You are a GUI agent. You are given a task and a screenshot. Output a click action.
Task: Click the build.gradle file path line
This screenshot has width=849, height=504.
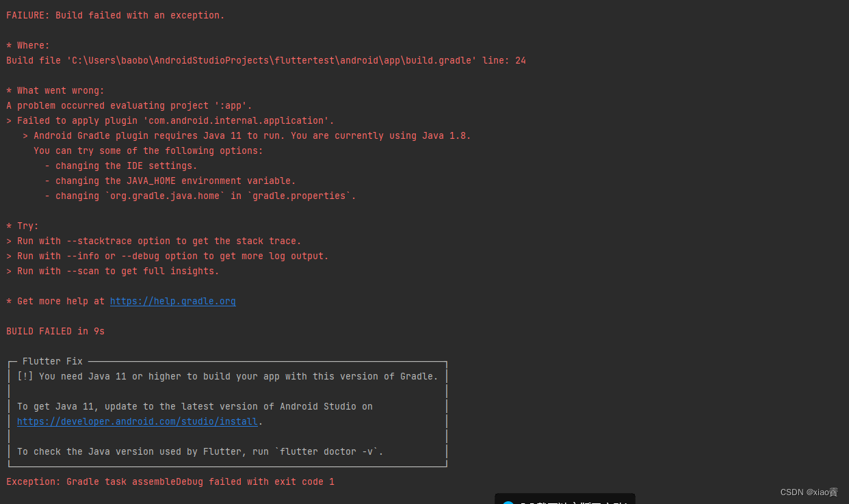[x=266, y=60]
